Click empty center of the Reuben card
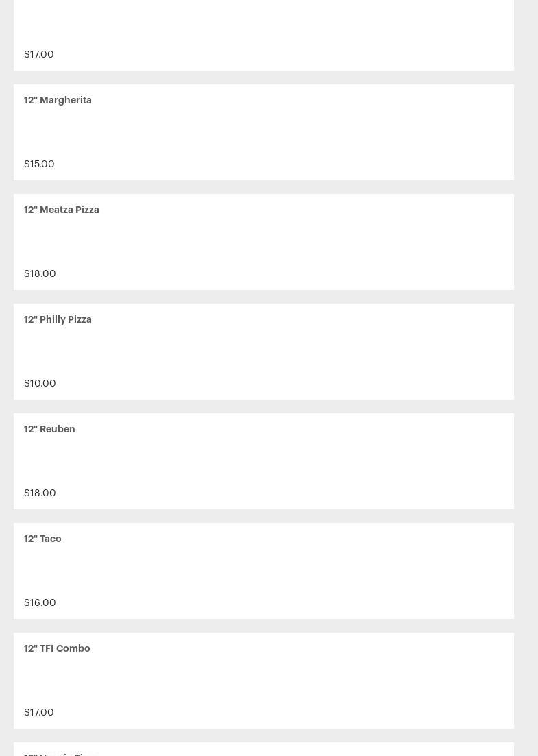Image resolution: width=538 pixels, height=756 pixels. [264, 461]
